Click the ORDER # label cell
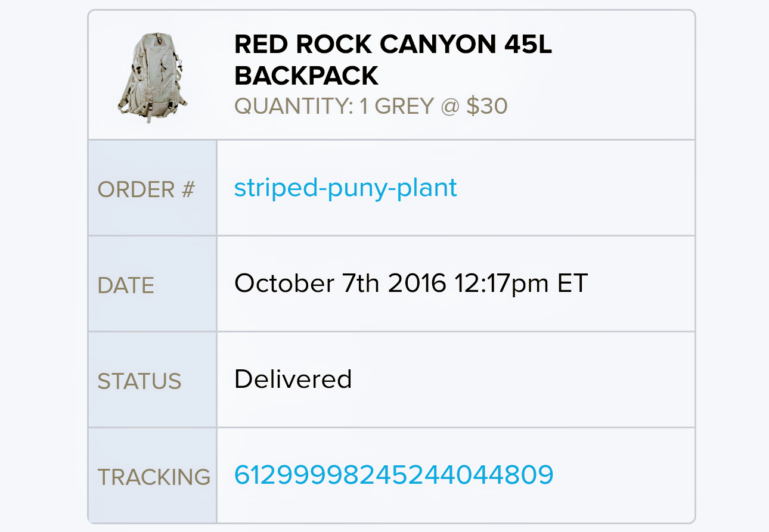This screenshot has width=769, height=532. tap(147, 189)
